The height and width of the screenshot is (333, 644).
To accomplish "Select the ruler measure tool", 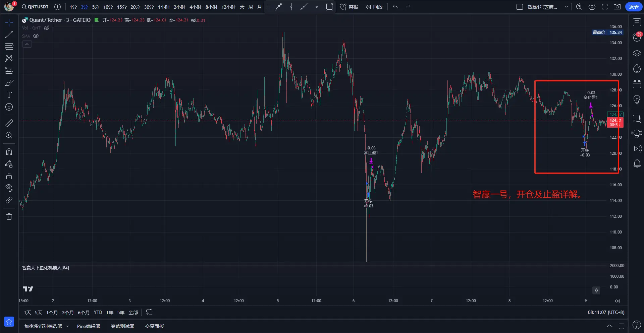I will point(9,123).
